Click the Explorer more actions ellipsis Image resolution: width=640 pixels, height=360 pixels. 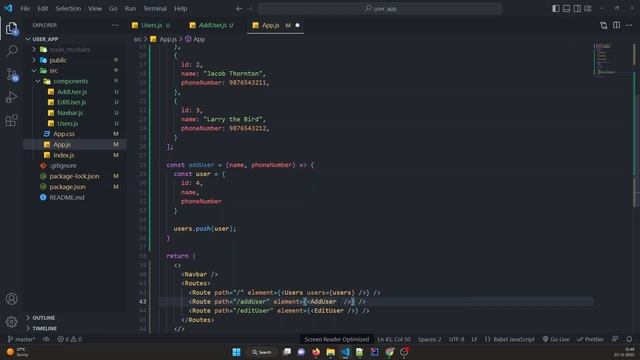115,25
